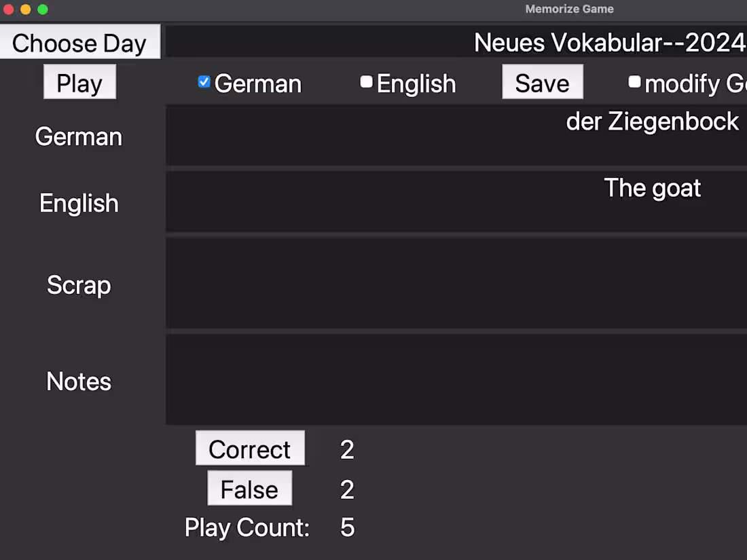Click the Notes row label
Viewport: 747px width, 560px height.
(x=79, y=381)
